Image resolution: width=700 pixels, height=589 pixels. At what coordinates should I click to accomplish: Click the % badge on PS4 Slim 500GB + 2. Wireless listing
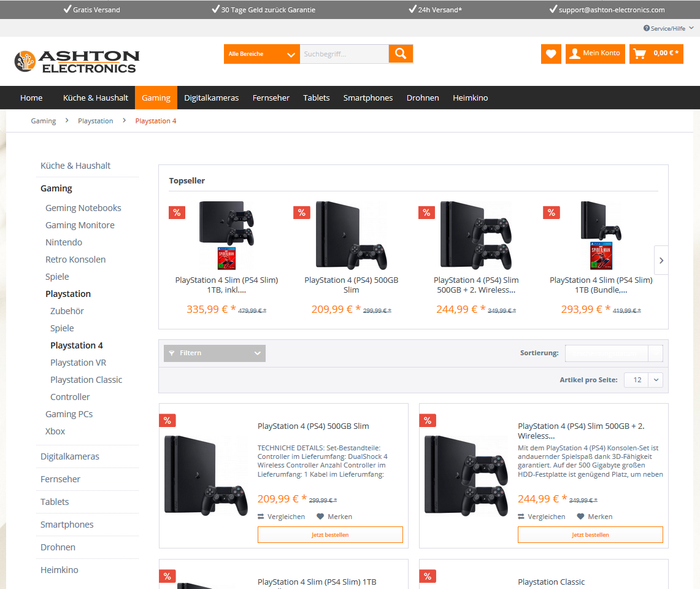(x=428, y=420)
